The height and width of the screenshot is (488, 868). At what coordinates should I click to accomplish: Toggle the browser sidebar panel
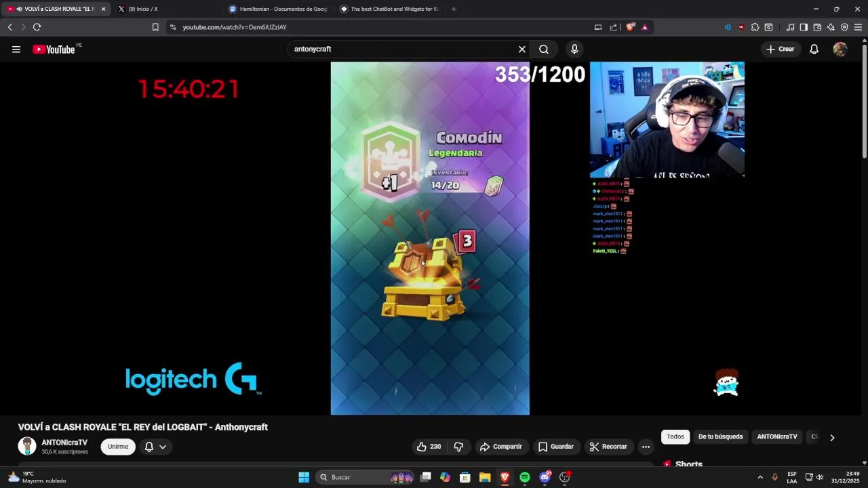(804, 27)
